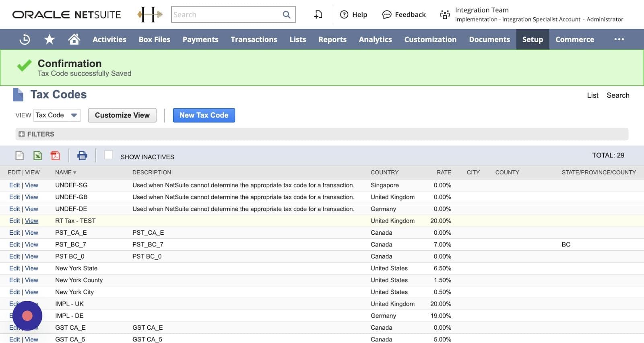Open the Transactions menu
This screenshot has width=644, height=343.
254,39
